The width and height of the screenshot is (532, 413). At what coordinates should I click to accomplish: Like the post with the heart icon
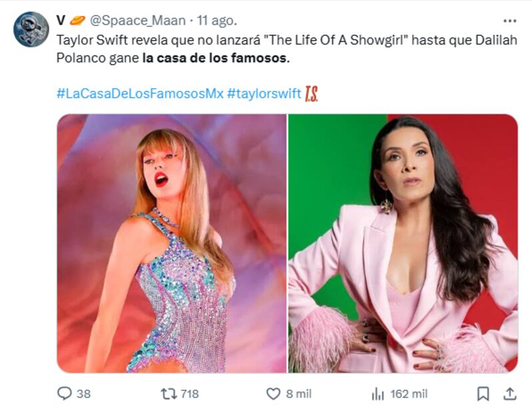pyautogui.click(x=273, y=394)
